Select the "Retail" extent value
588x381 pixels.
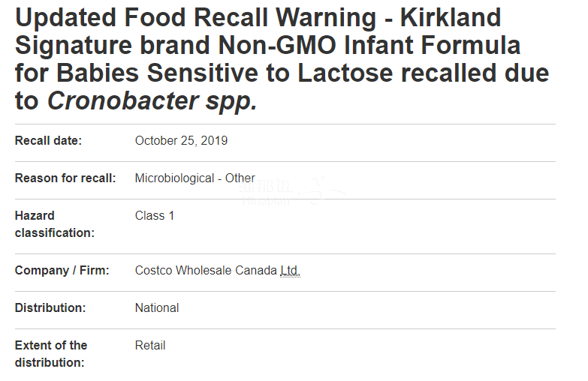tap(150, 345)
